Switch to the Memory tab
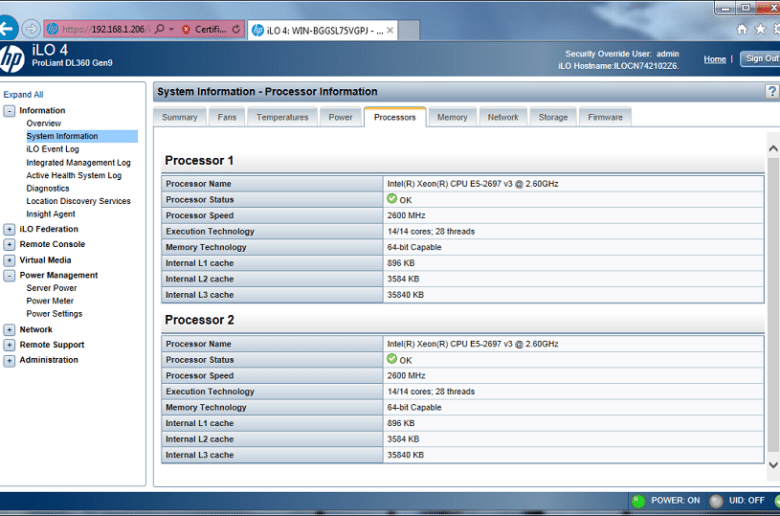 click(x=452, y=117)
